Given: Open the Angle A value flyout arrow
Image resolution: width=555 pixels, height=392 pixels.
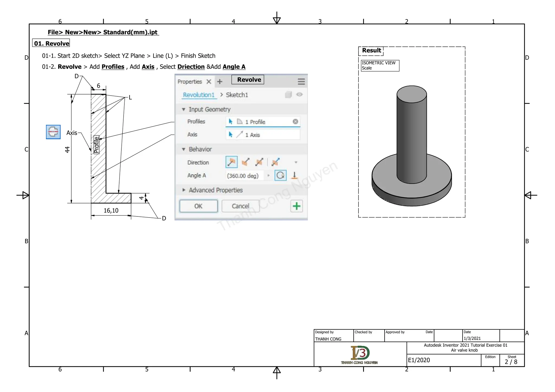Looking at the screenshot, I should point(269,176).
